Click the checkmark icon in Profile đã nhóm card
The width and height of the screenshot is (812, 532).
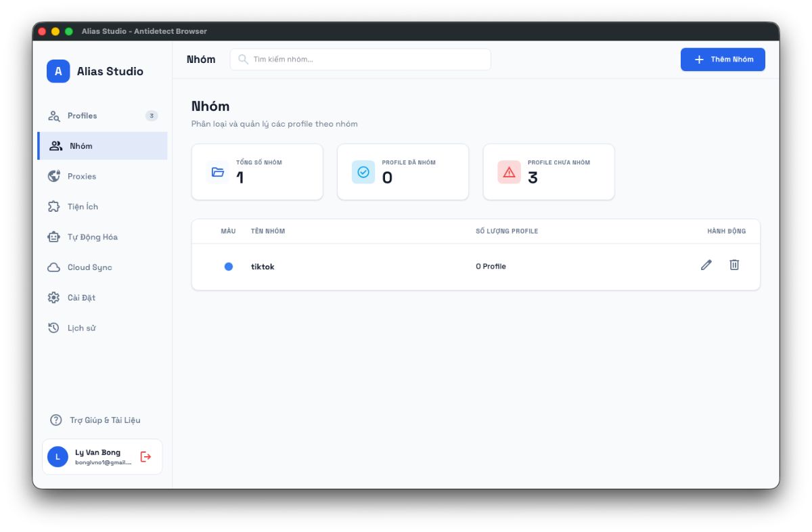pos(363,172)
